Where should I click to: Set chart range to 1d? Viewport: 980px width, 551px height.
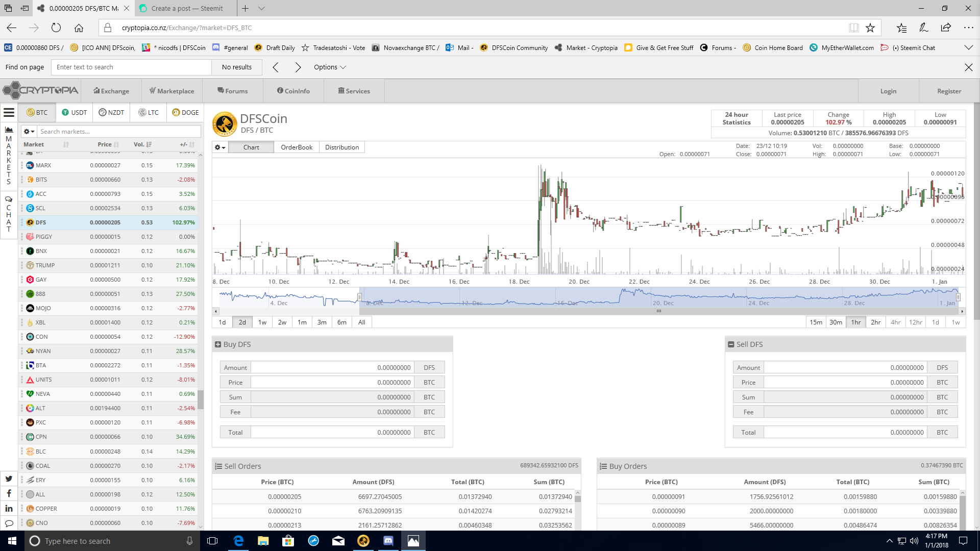pos(223,322)
